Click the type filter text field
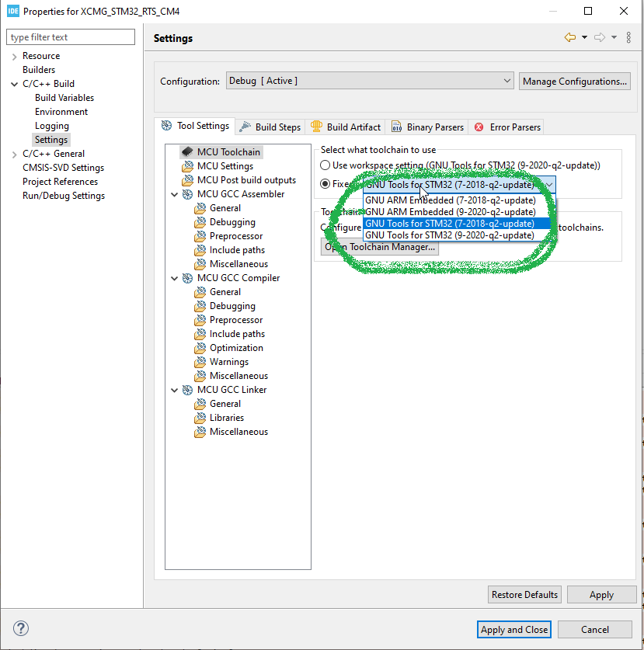Image resolution: width=644 pixels, height=650 pixels. coord(71,37)
